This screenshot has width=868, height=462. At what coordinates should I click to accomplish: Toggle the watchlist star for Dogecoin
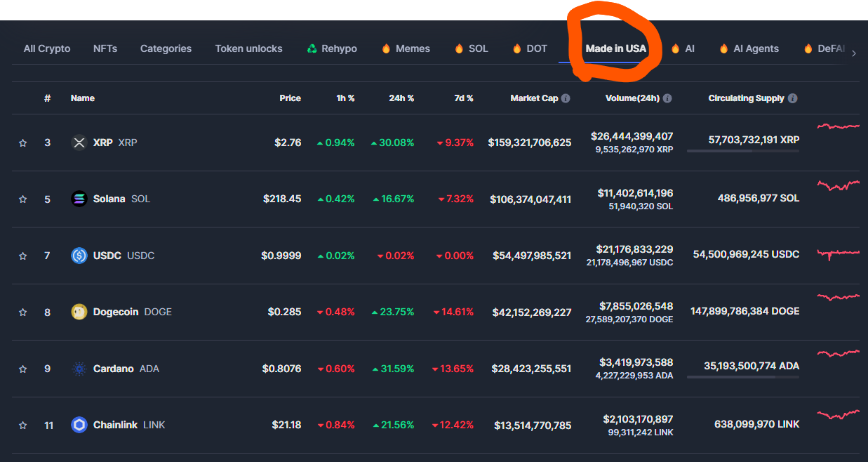point(22,312)
